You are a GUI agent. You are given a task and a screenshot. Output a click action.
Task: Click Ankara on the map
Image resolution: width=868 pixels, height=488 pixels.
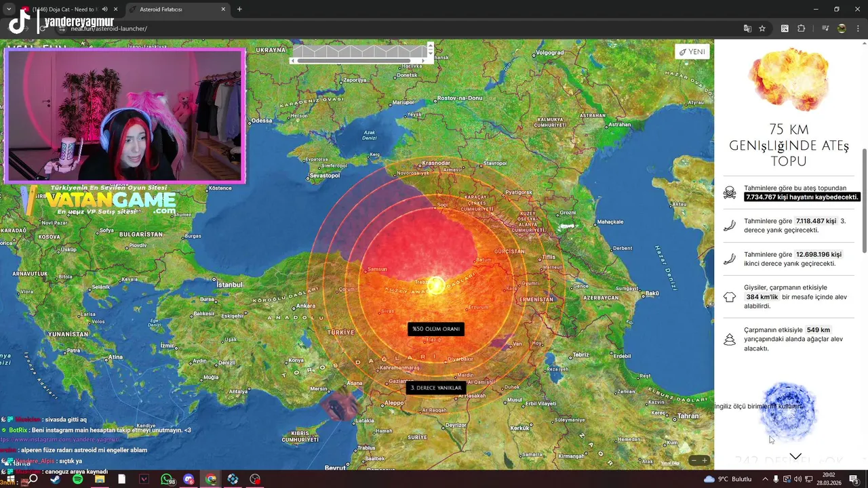306,305
